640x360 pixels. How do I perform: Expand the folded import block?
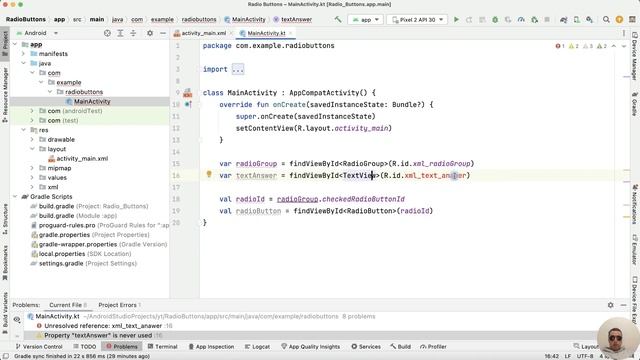(238, 69)
